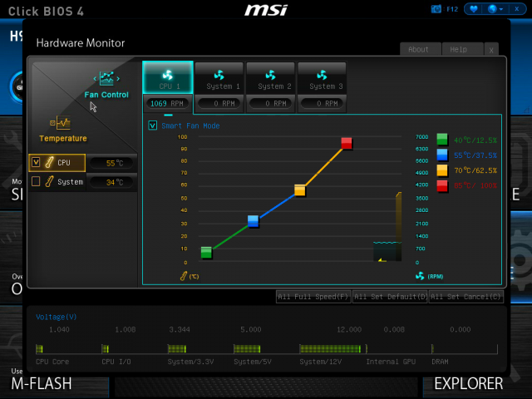Click the heart favorites icon
The image size is (532, 399).
pos(474,9)
